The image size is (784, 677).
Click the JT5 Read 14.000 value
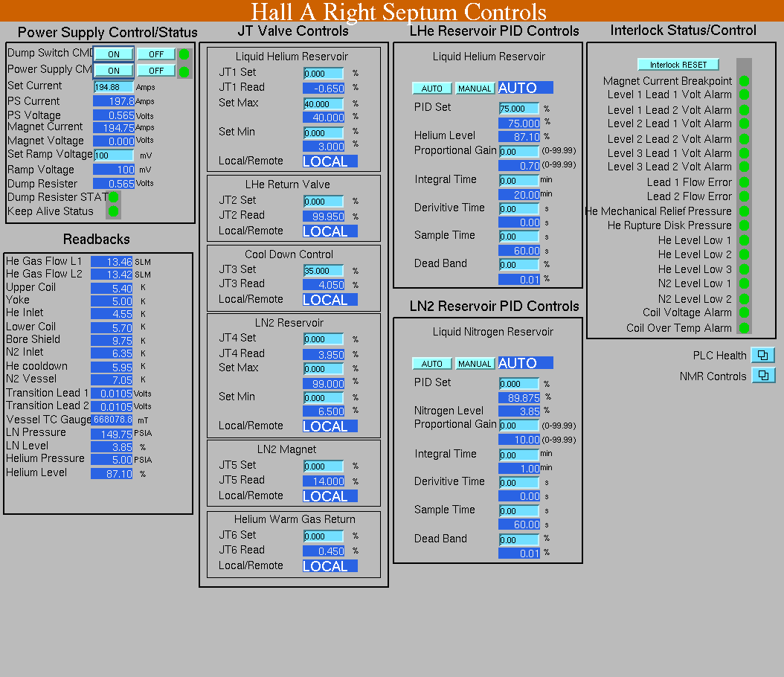pos(324,481)
